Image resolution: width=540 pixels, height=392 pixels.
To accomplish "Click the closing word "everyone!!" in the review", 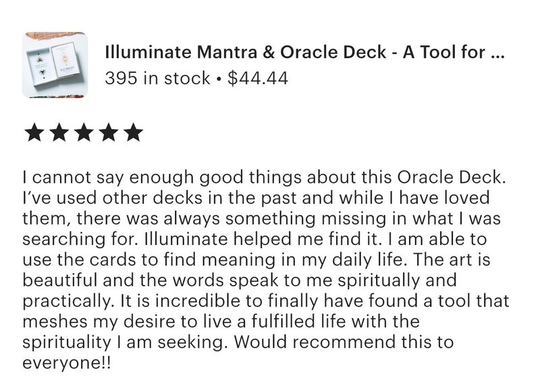I will pyautogui.click(x=67, y=364).
